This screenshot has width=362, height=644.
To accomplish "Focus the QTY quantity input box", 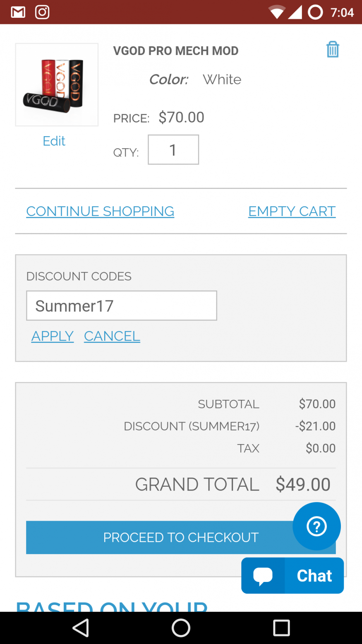I will [x=173, y=149].
